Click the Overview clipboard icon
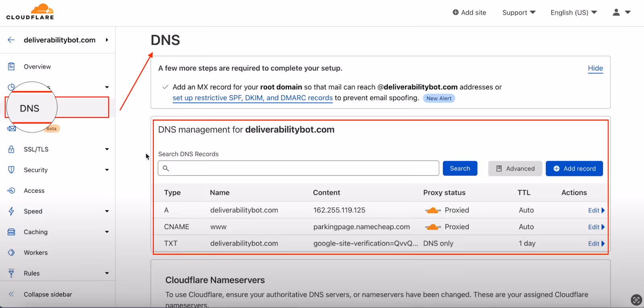 [x=11, y=66]
